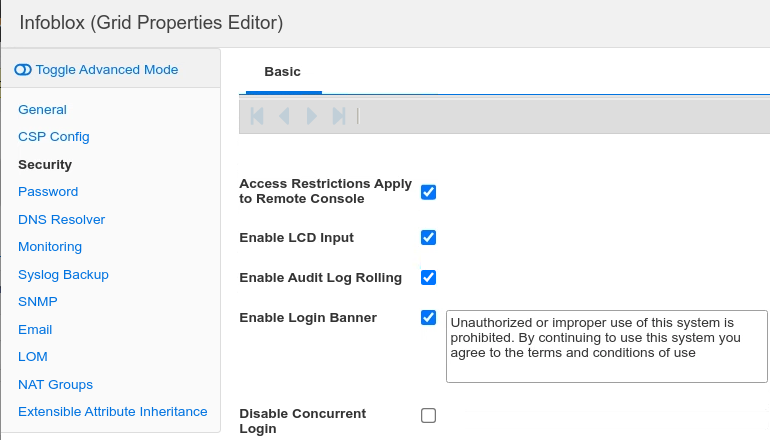Viewport: 770px width, 440px height.
Task: Open General settings section
Action: [42, 110]
